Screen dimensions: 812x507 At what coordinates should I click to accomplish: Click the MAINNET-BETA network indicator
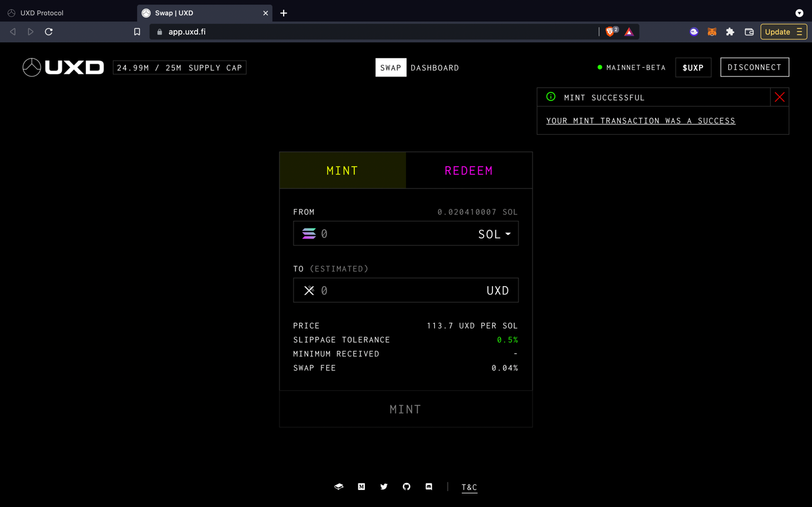tap(631, 68)
